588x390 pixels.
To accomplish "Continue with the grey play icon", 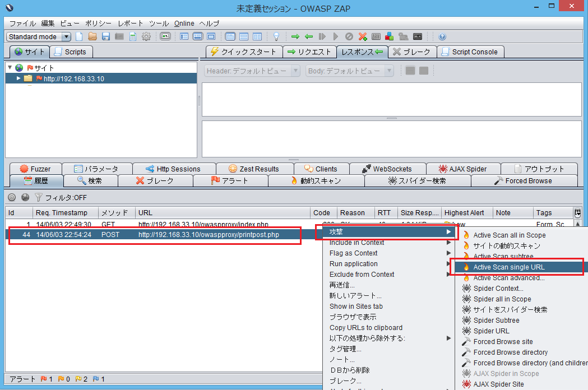I will coord(336,36).
